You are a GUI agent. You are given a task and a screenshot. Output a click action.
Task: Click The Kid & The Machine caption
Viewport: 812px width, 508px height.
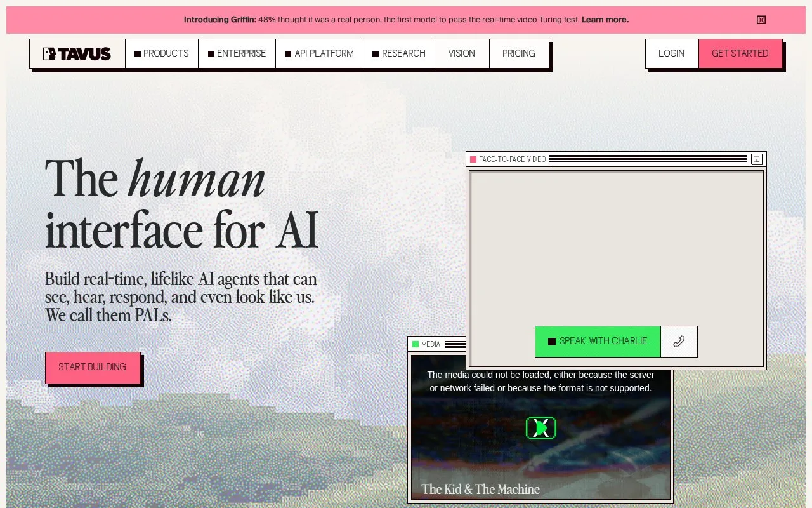click(481, 489)
